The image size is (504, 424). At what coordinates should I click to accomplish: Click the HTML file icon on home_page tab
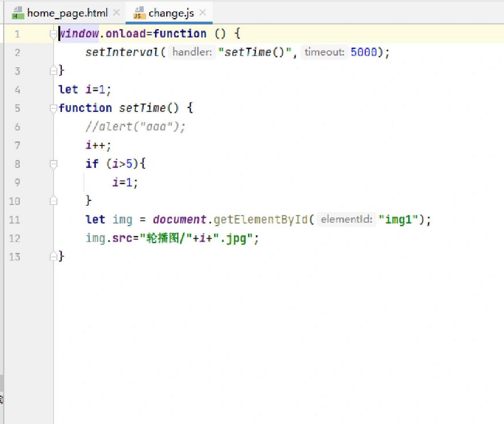pyautogui.click(x=18, y=13)
